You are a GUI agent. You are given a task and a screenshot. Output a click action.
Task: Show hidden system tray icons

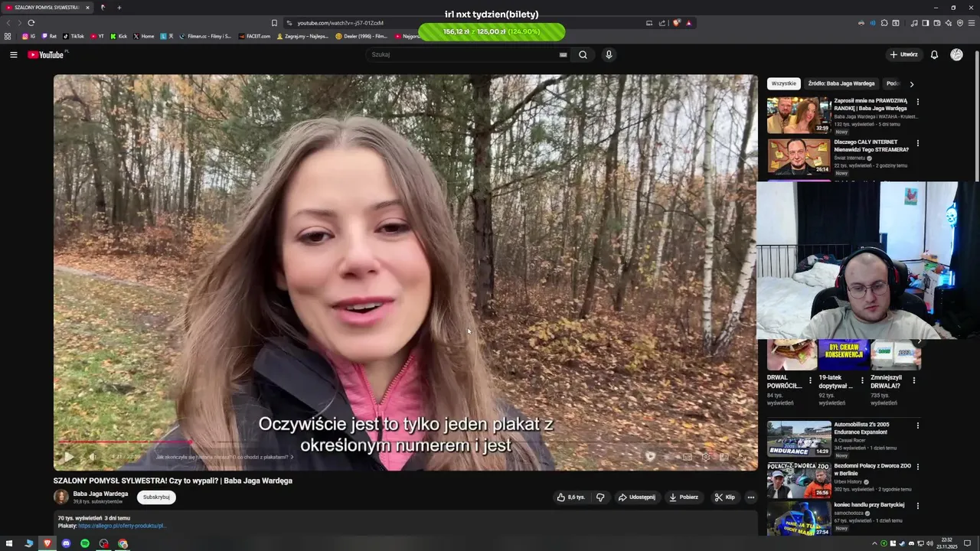point(874,543)
